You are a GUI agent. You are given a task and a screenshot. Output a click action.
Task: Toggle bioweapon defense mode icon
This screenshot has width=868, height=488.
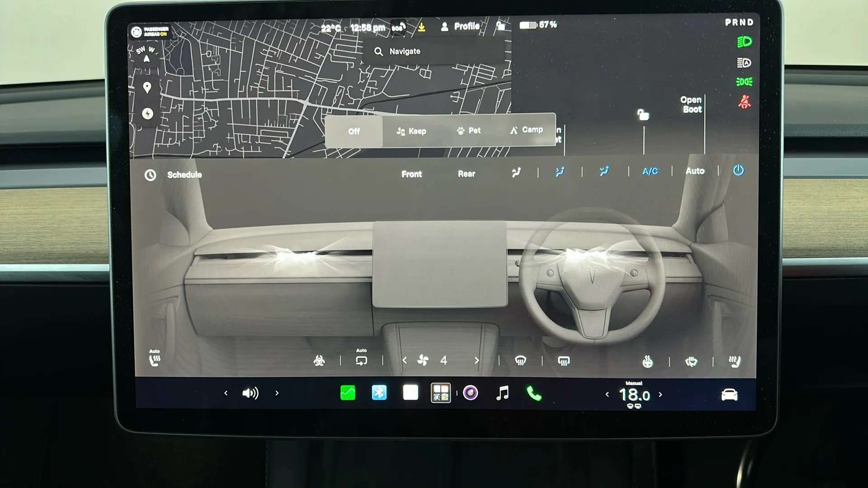[x=319, y=361]
